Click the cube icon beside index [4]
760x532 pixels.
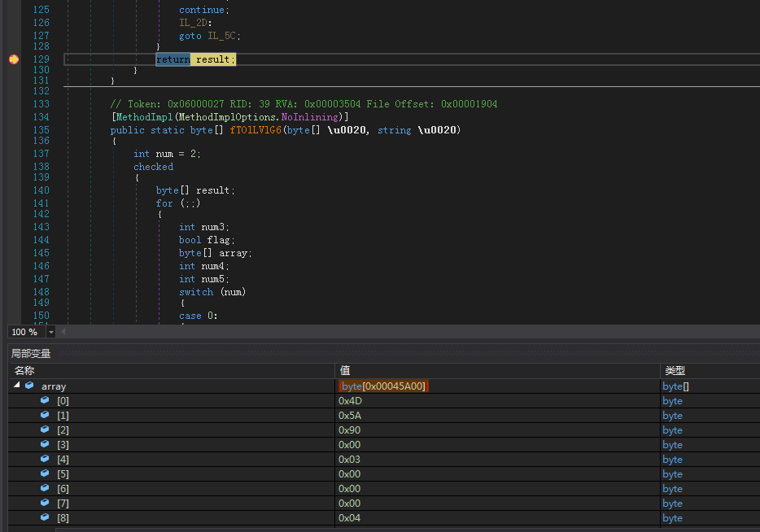[x=45, y=459]
